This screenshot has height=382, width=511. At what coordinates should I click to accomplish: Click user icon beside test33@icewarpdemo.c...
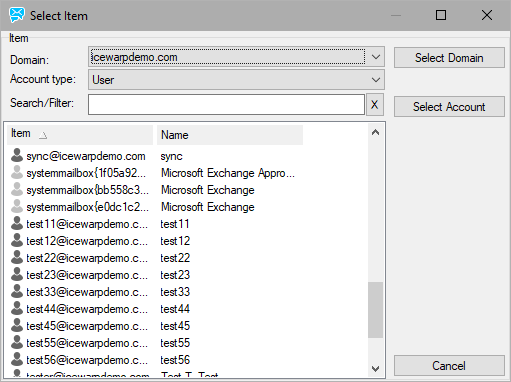pyautogui.click(x=17, y=291)
